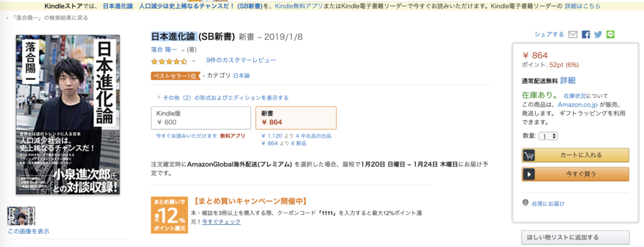
Task: Share this book on Twitter
Action: [598, 35]
